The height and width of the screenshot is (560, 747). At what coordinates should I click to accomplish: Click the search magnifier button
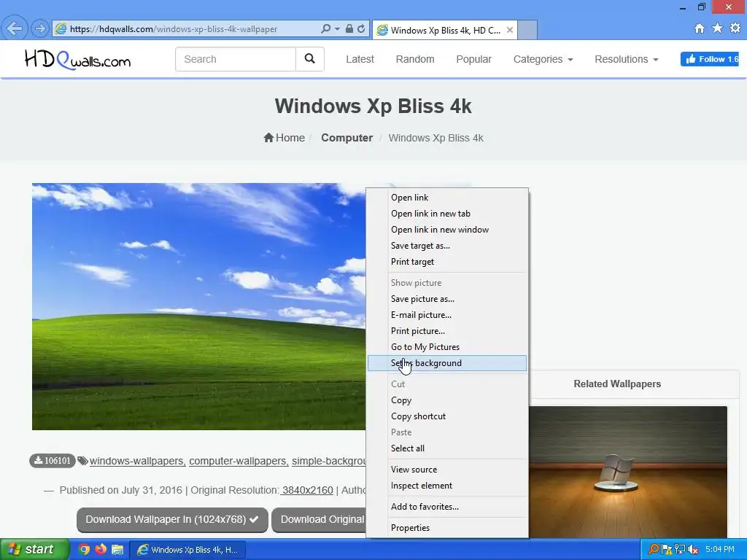coord(309,59)
